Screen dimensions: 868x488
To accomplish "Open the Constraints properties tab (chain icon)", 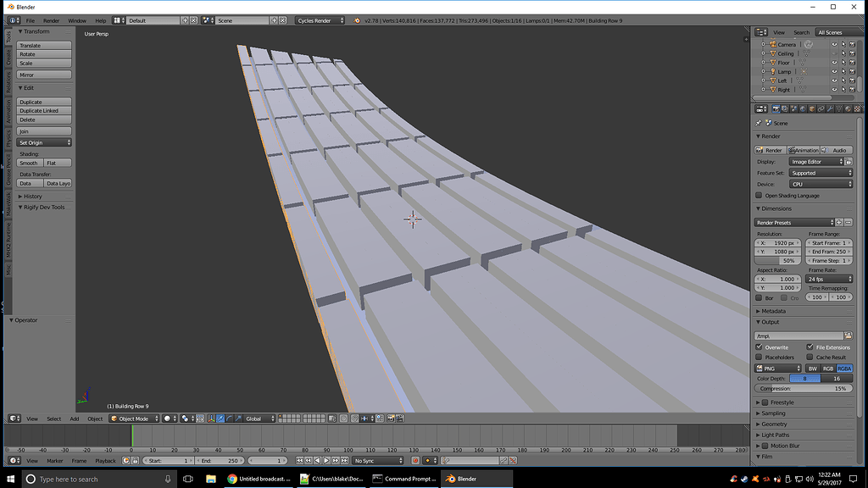I will tap(821, 109).
